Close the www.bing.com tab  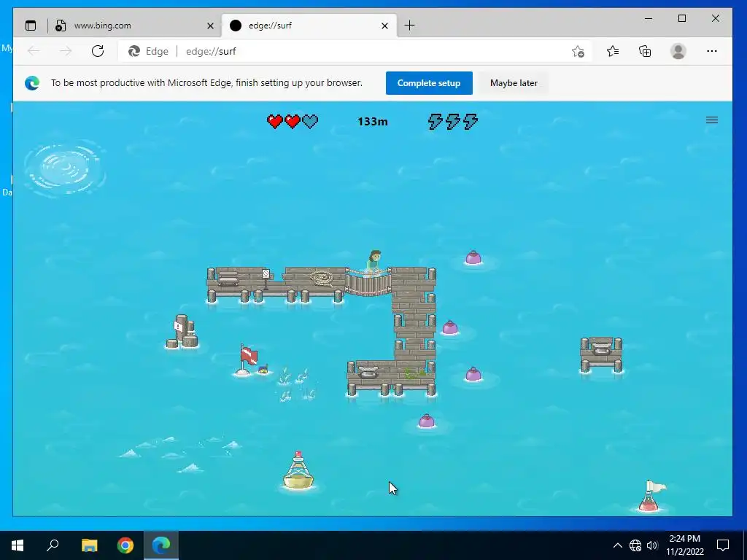210,26
